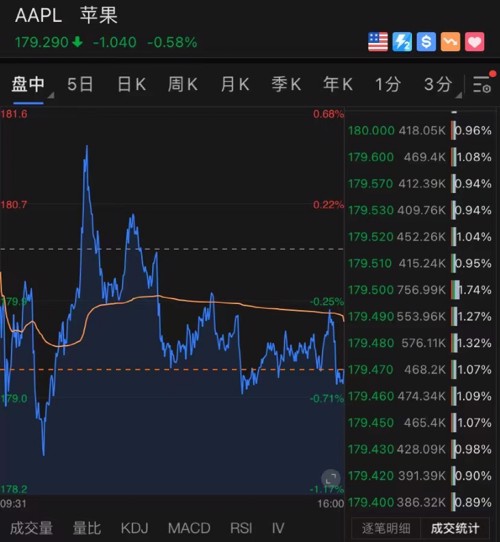Select the 179.450 price row
This screenshot has height=542, width=500.
420,422
